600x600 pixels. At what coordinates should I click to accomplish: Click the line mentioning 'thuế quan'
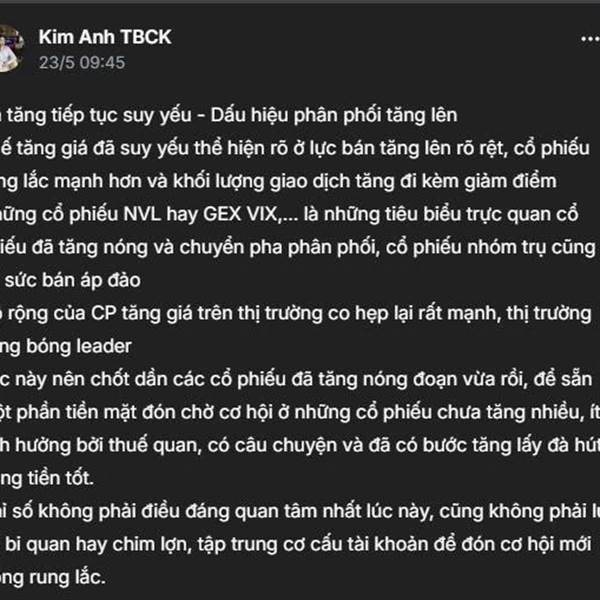coord(300,445)
